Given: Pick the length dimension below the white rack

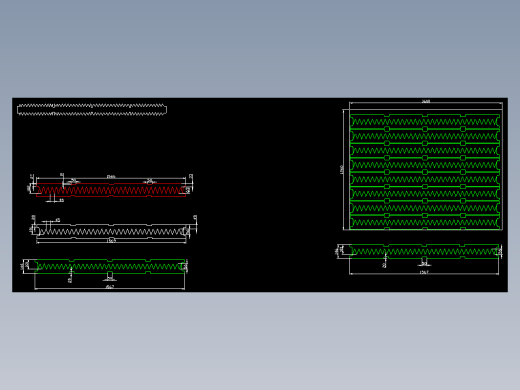Looking at the screenshot, I should [111, 241].
